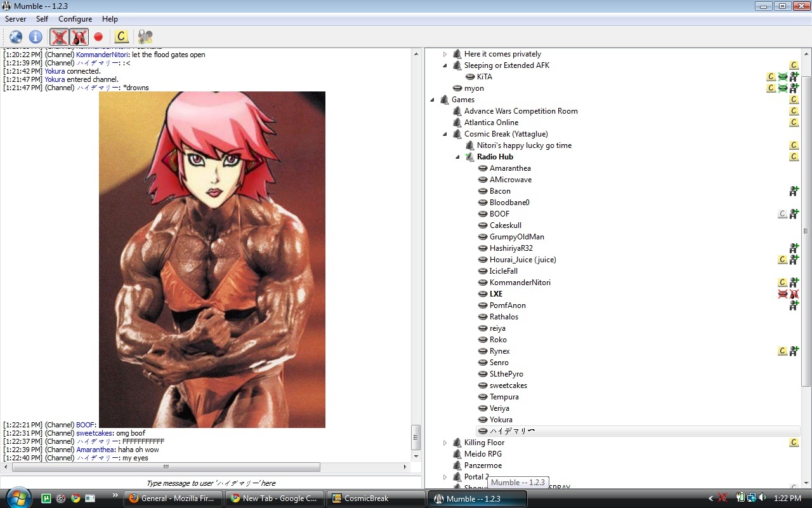Viewport: 812px width, 508px height.
Task: Collapse the Radio Hub channel
Action: 457,157
